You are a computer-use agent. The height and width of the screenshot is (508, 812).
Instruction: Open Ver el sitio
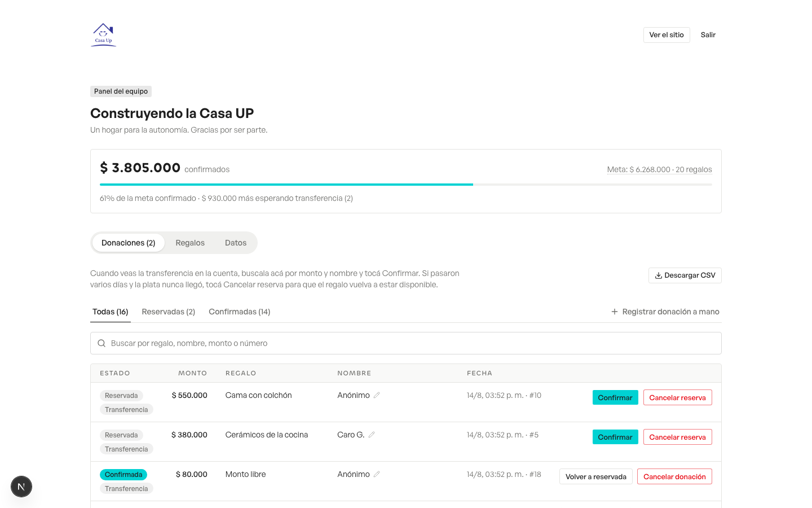667,35
